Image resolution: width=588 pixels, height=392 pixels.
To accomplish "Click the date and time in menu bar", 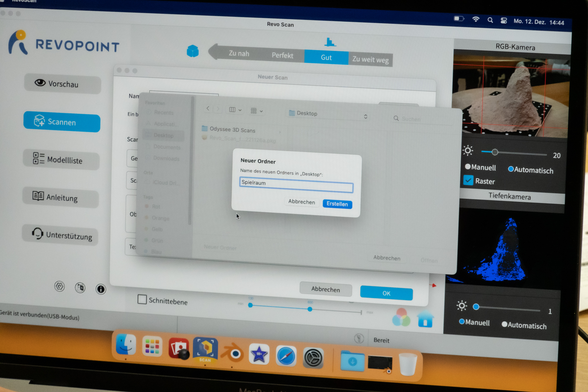I will tap(539, 22).
